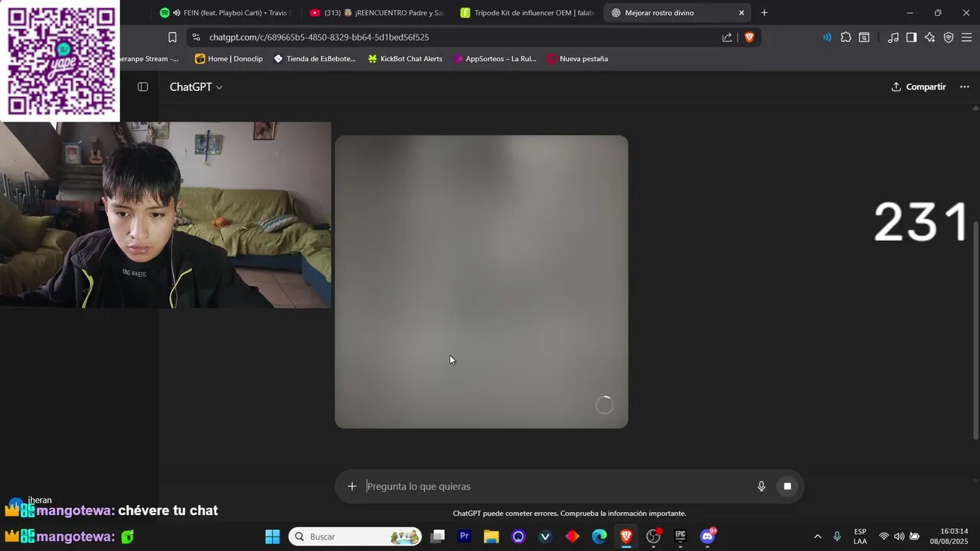980x551 pixels.
Task: Bookmark page using the address bar bookmark icon
Action: [x=172, y=37]
